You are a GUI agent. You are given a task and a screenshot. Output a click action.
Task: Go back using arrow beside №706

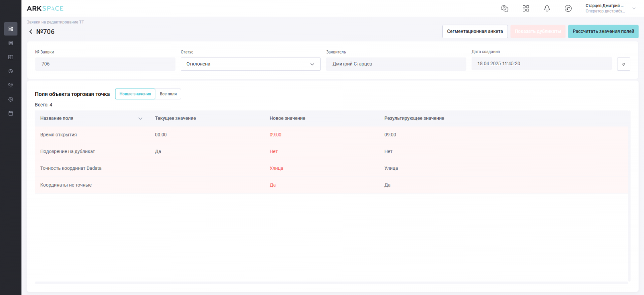pos(31,32)
